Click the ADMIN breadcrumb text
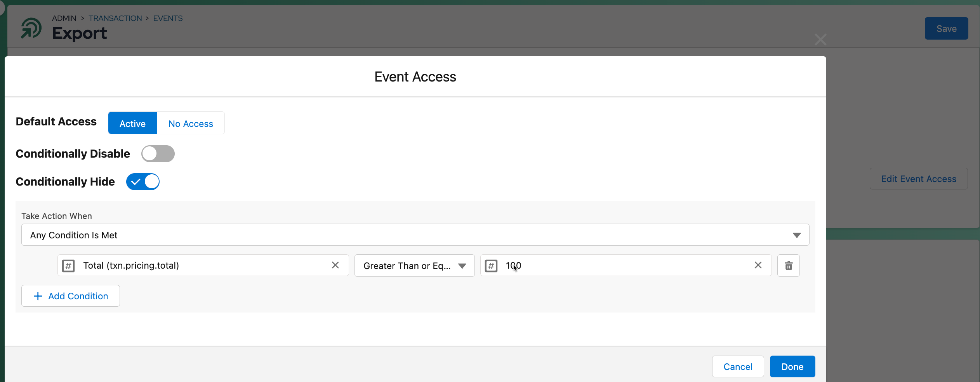The height and width of the screenshot is (382, 980). coord(64,18)
